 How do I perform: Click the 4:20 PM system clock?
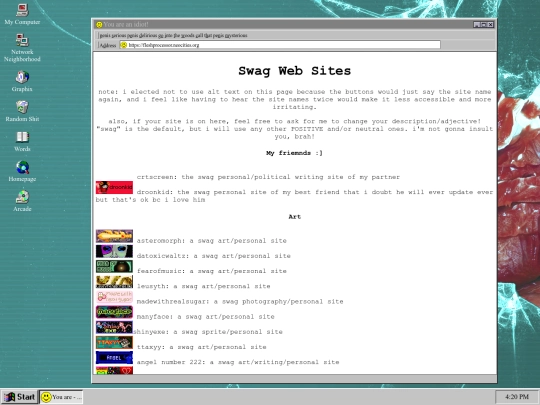click(x=517, y=397)
